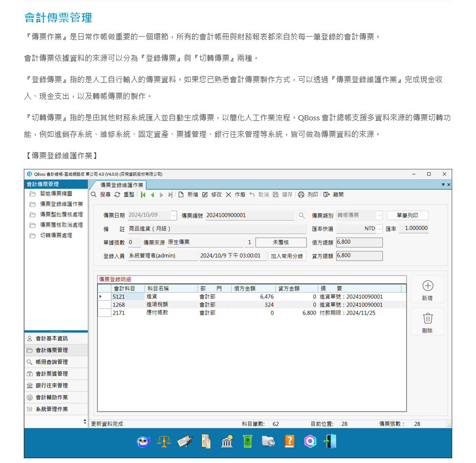Click the 借方總額 total field
This screenshot has height=463, width=476.
359,242
